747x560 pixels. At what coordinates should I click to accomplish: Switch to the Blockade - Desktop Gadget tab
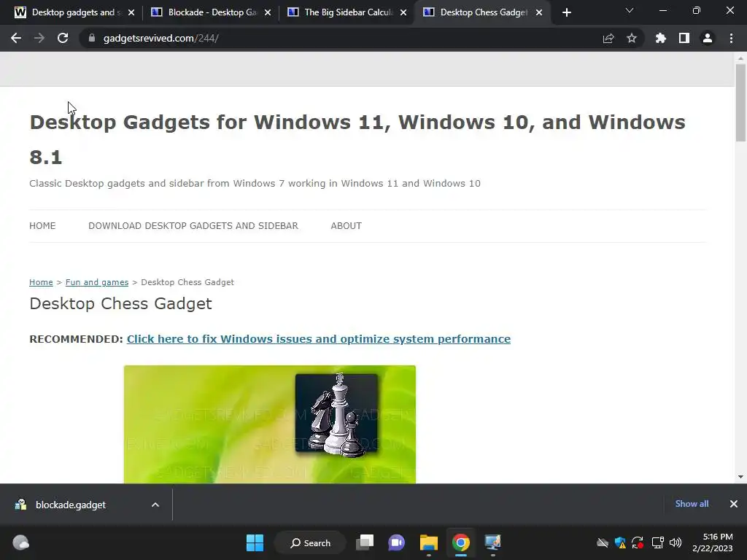click(209, 12)
